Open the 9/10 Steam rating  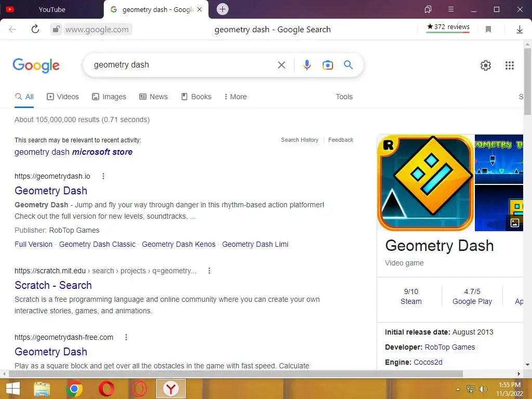coord(411,297)
